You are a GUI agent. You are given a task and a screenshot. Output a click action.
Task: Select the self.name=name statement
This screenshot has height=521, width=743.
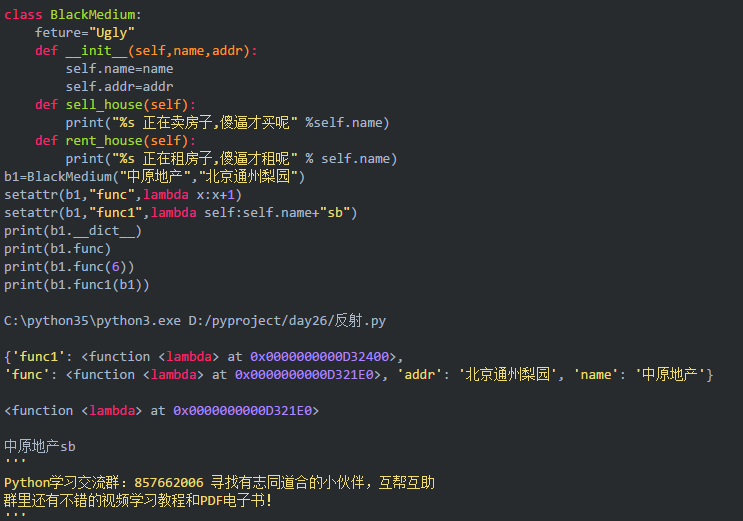point(119,69)
